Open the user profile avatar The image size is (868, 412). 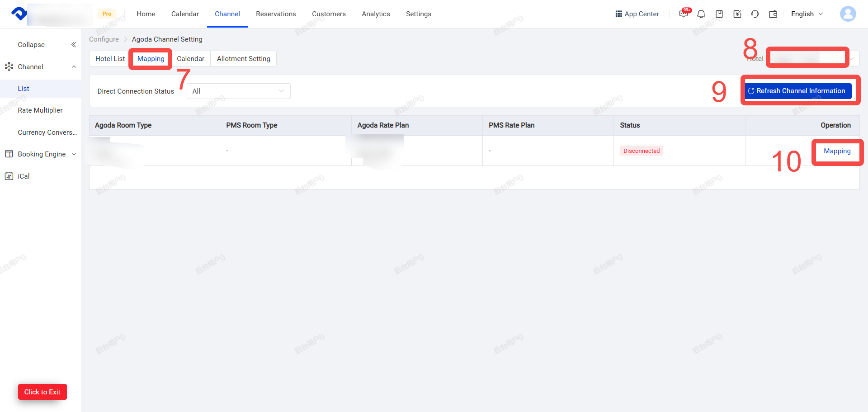(x=848, y=14)
